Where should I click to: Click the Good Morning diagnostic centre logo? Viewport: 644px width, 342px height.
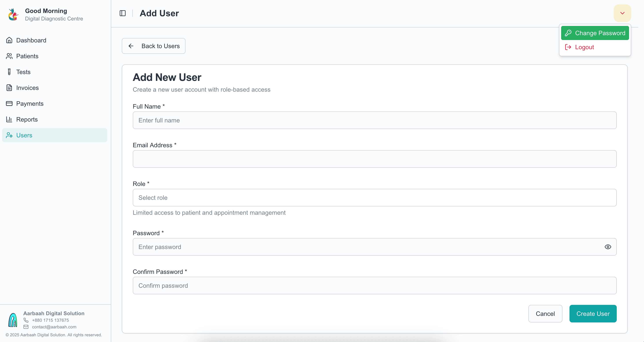click(13, 15)
